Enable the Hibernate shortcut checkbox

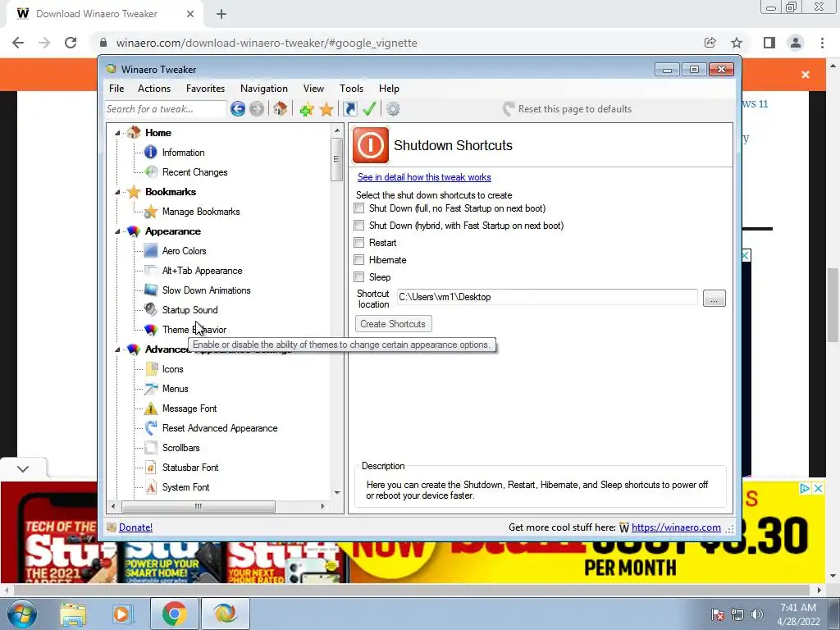tap(359, 260)
